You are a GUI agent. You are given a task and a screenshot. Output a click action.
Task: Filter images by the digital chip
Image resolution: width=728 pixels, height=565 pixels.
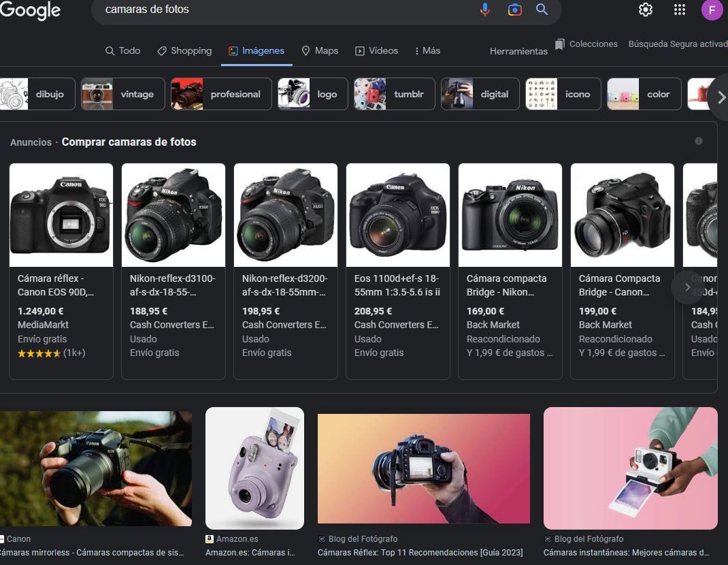480,94
